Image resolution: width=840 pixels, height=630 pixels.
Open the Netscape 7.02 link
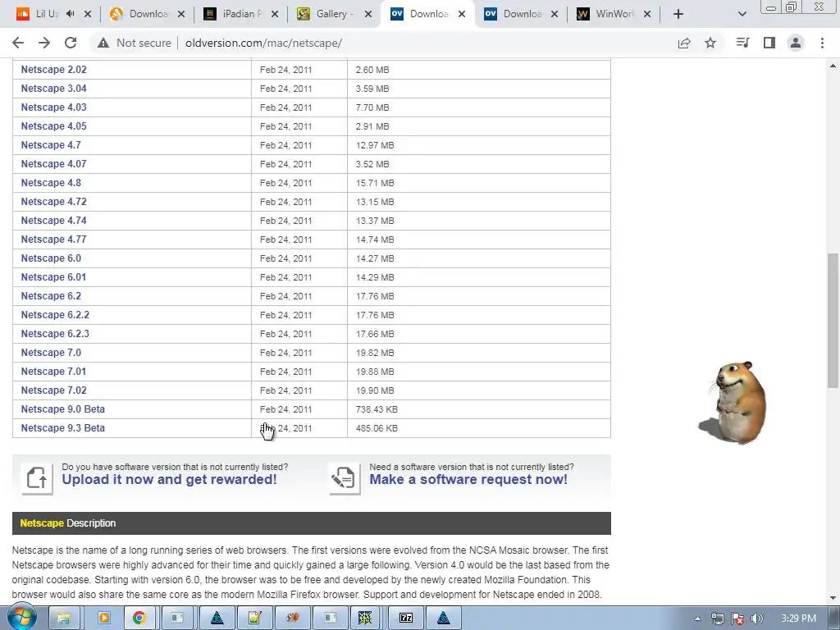53,390
